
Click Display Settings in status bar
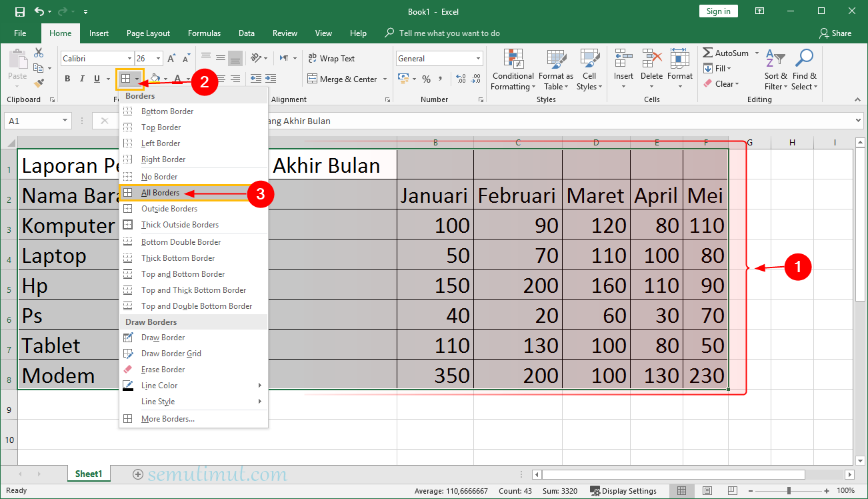tap(623, 491)
